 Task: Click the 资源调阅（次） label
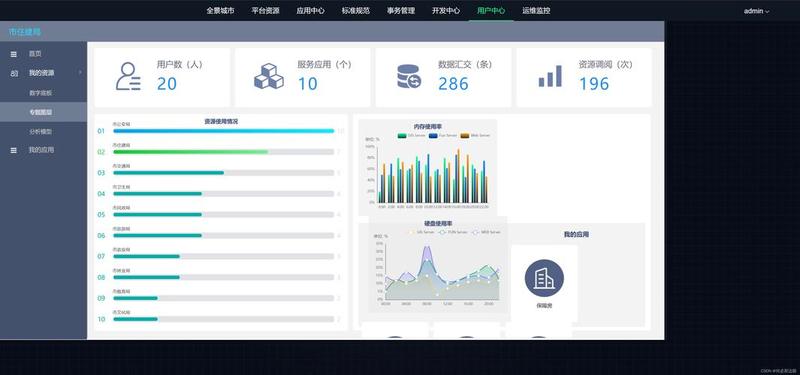coord(606,65)
